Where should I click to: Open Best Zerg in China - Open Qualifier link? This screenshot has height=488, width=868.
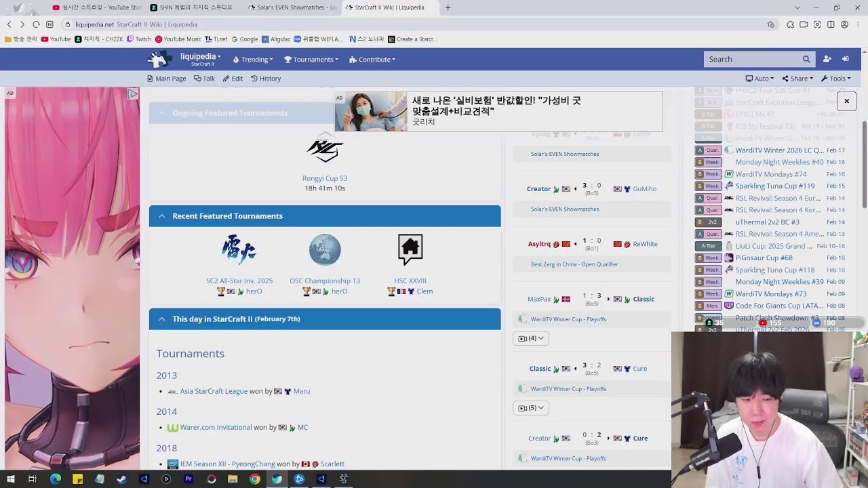click(x=574, y=264)
